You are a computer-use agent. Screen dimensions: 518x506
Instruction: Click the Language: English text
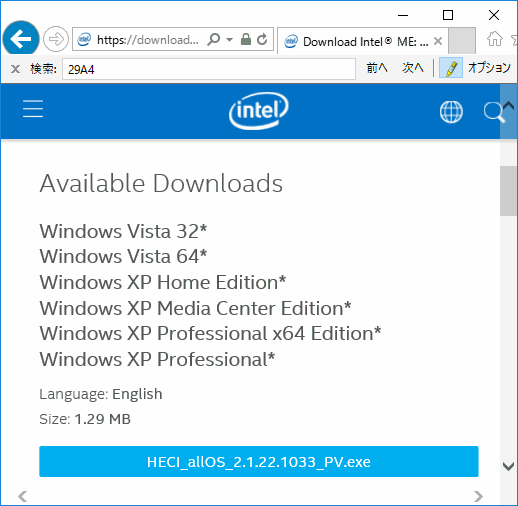coord(101,394)
